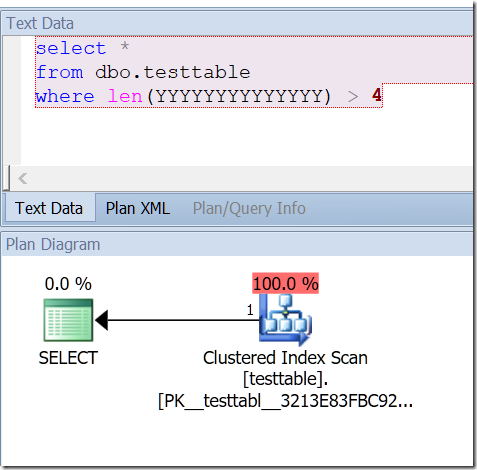This screenshot has width=477, height=470.
Task: Open the Plan XML tab
Action: click(138, 208)
